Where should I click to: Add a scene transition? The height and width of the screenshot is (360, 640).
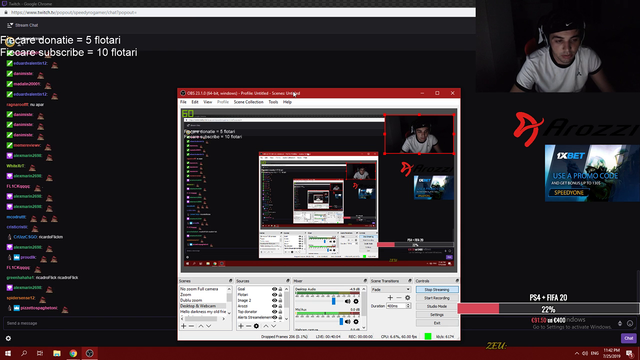(x=390, y=298)
